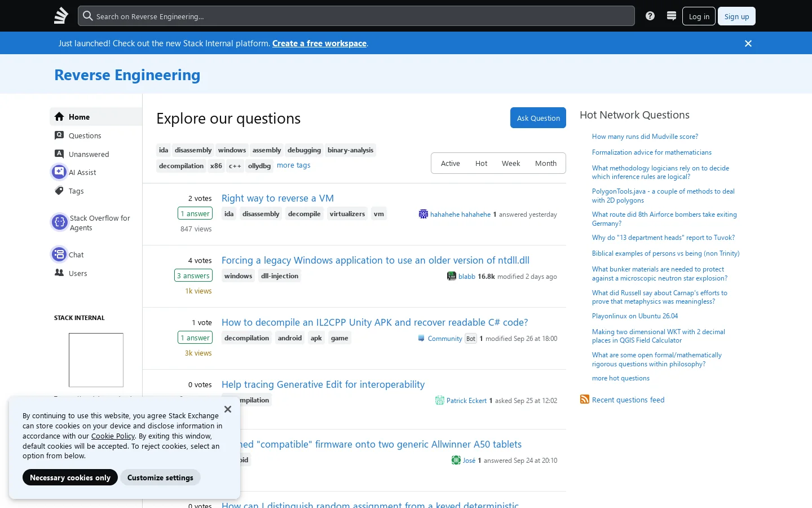Dismiss the blue Stack Internal banner
This screenshot has width=812, height=508.
[x=748, y=43]
